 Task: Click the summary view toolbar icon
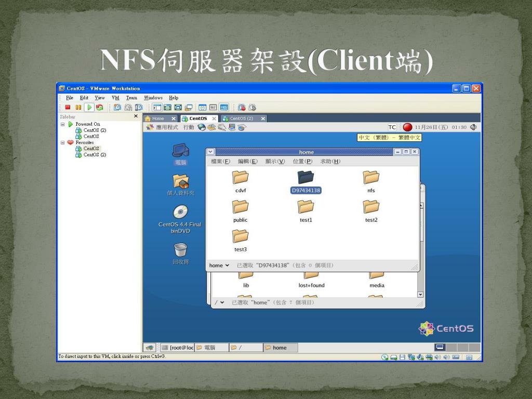click(x=202, y=107)
